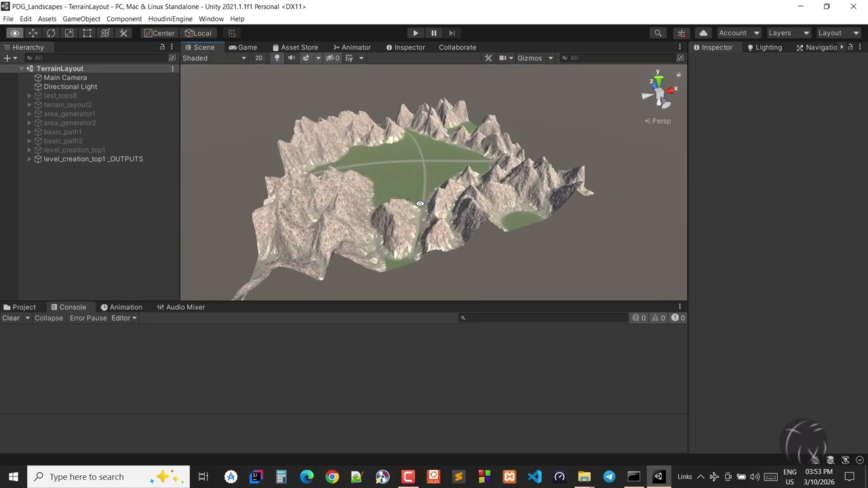Open the Console Editor dropdown
The height and width of the screenshot is (488, 868).
124,318
